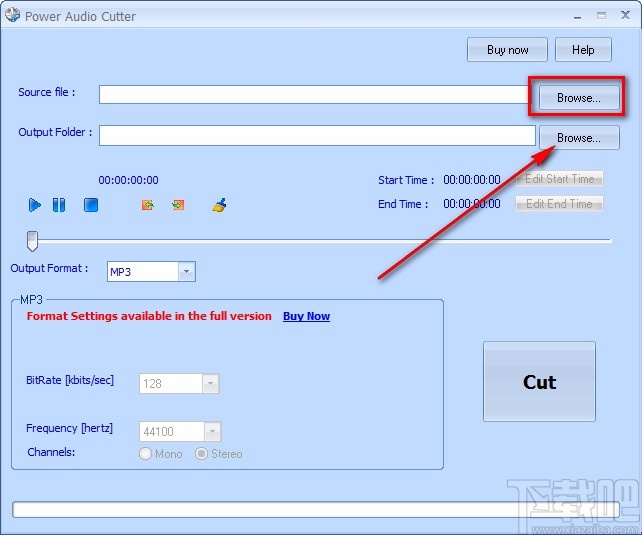Clear the selection using broom icon
The height and width of the screenshot is (535, 642).
[219, 205]
